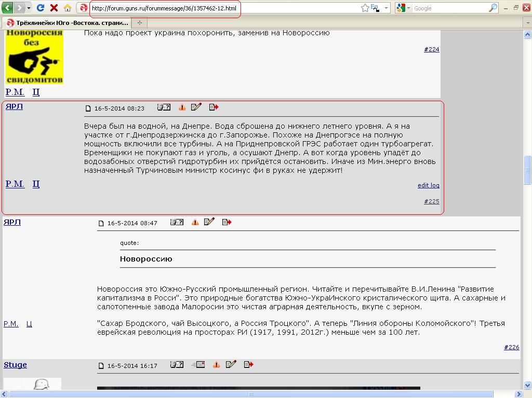
Task: Go to the browser home page
Action: [68, 8]
